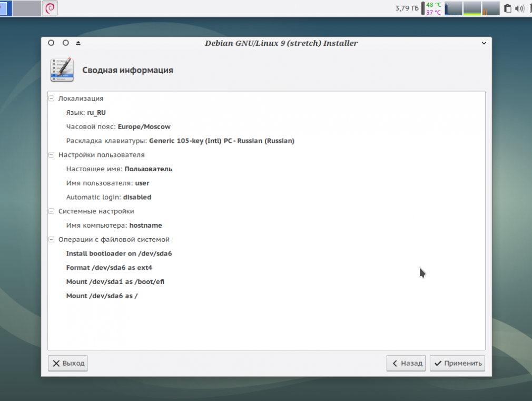Click the Debian swirl taskbar button
Image resolution: width=532 pixels, height=401 pixels.
pos(50,8)
